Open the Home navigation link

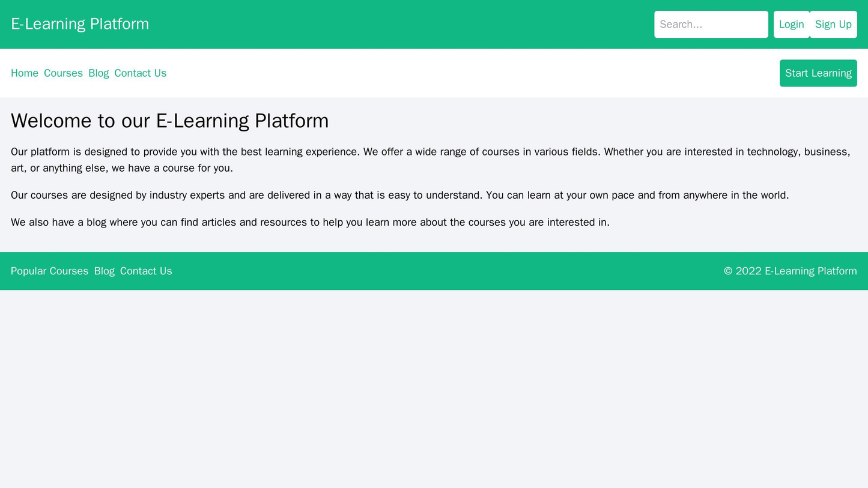[x=24, y=73]
